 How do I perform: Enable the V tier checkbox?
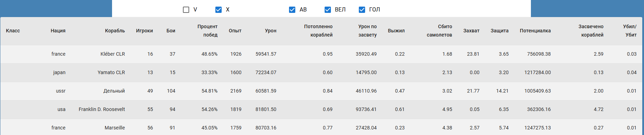(186, 10)
